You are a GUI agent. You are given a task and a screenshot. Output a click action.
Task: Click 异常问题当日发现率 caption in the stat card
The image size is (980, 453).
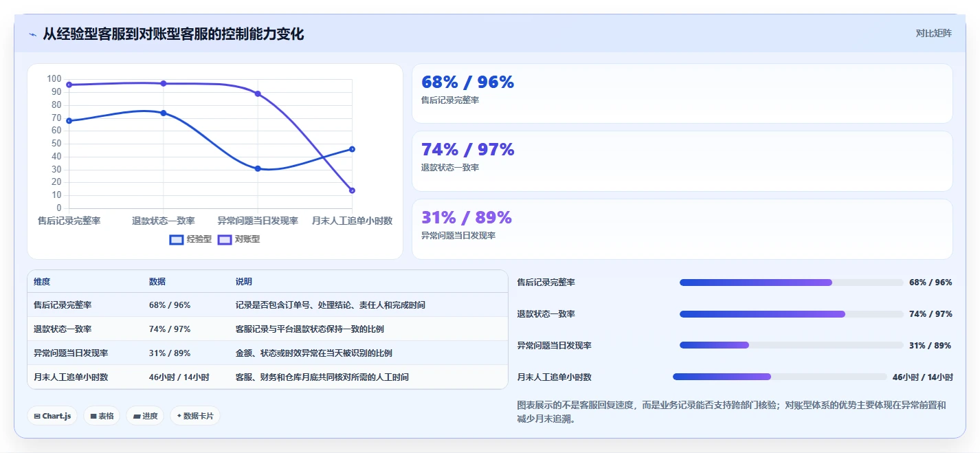pyautogui.click(x=458, y=235)
